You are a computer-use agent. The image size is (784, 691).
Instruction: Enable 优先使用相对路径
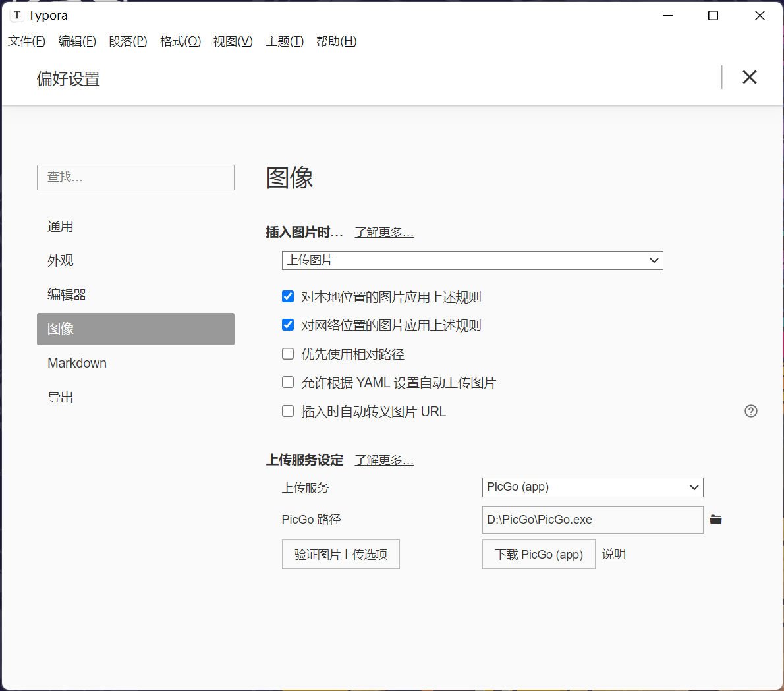tap(288, 354)
